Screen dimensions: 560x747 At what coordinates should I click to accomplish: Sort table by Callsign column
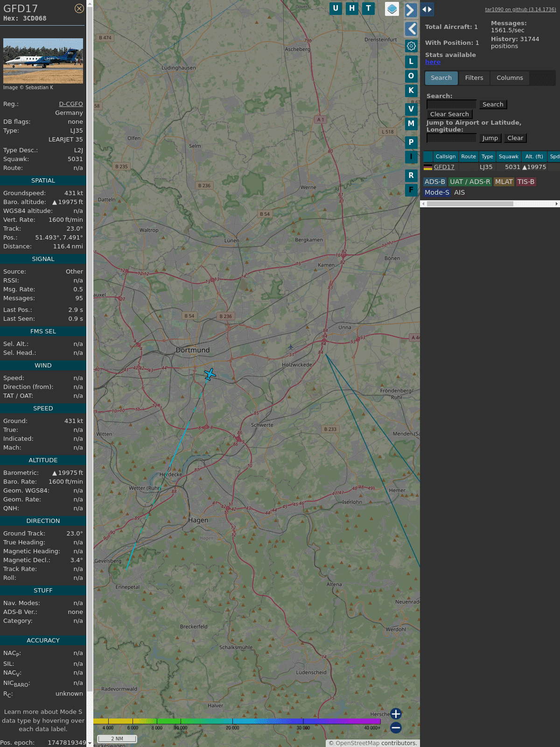(x=446, y=157)
